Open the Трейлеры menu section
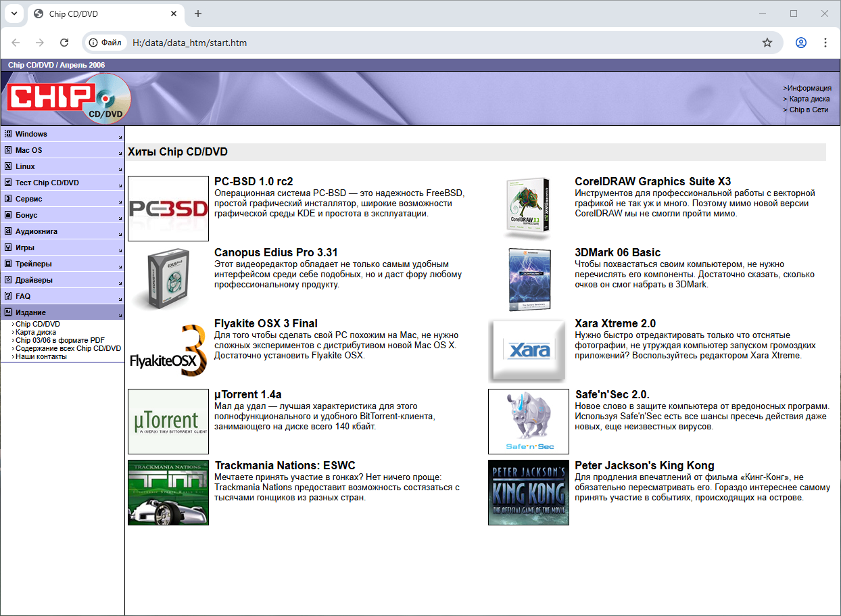841x616 pixels. pyautogui.click(x=63, y=264)
